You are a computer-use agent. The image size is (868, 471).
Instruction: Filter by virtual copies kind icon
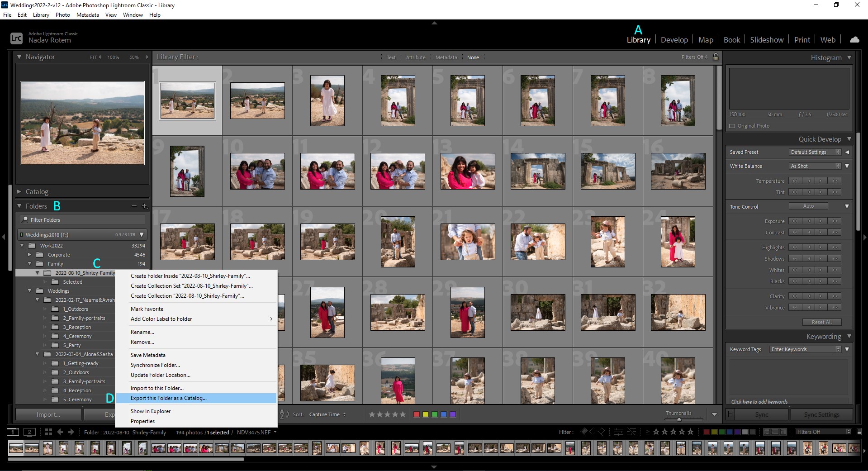point(775,432)
